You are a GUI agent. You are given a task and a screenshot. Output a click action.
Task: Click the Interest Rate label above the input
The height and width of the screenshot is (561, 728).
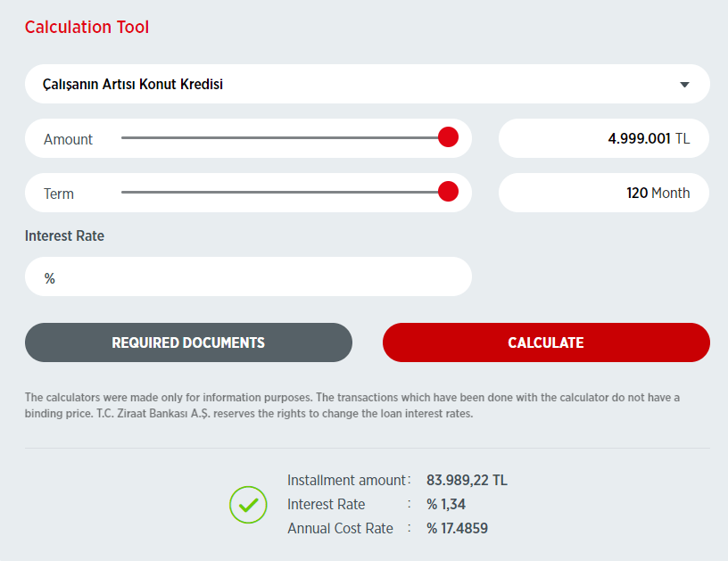point(64,235)
